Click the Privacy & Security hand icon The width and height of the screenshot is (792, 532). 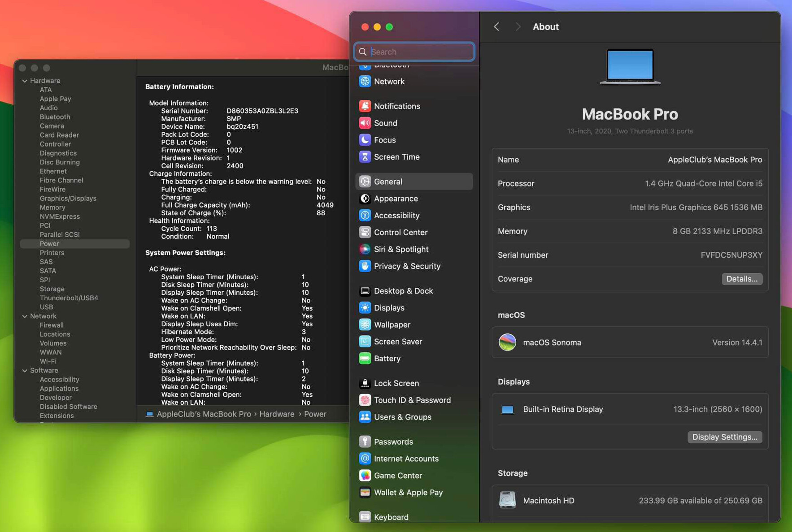click(365, 266)
